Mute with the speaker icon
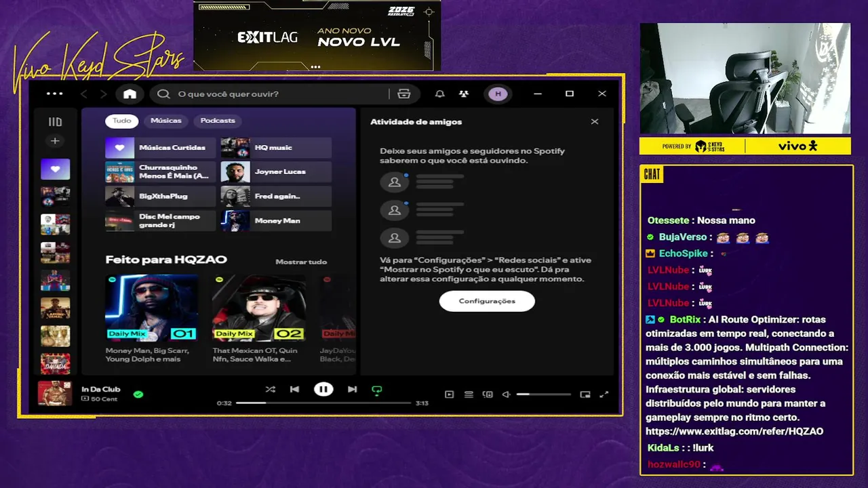 tap(506, 394)
